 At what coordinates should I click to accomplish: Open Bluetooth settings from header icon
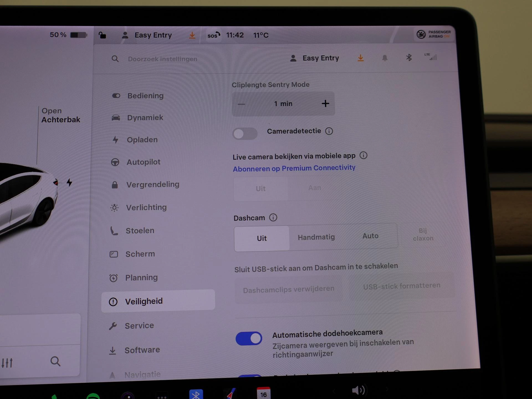[x=409, y=58]
